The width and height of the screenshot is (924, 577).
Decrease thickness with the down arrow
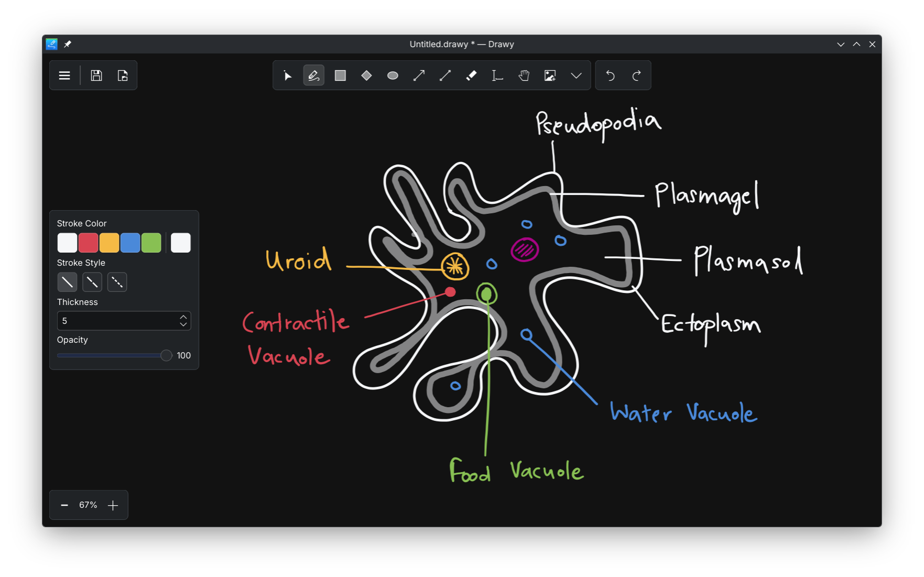coord(183,324)
